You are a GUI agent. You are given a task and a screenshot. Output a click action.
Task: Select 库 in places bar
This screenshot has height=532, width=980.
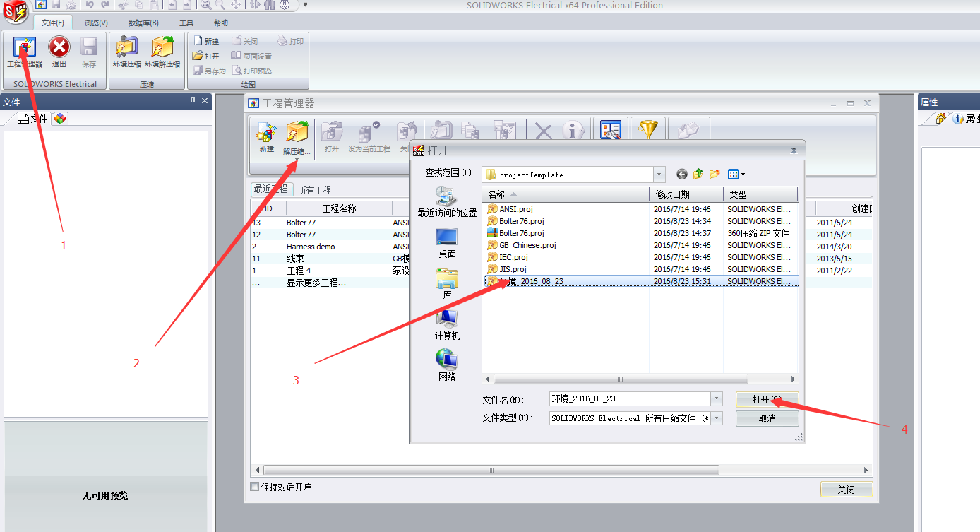(447, 284)
